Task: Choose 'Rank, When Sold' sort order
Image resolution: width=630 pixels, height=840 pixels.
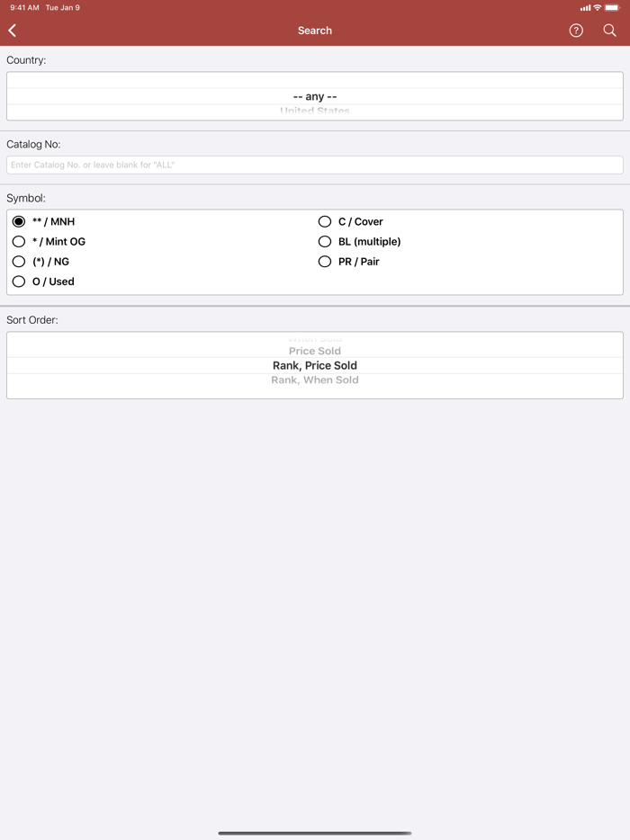Action: coord(315,380)
